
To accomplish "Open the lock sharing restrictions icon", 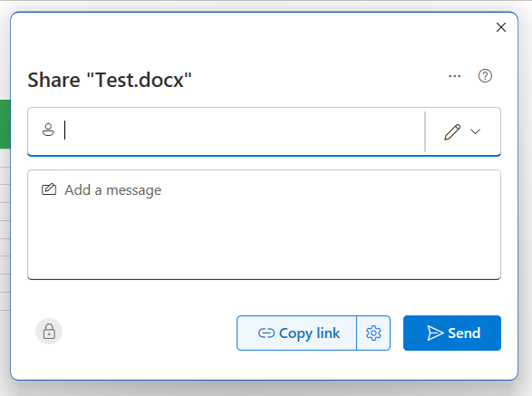I will point(49,332).
